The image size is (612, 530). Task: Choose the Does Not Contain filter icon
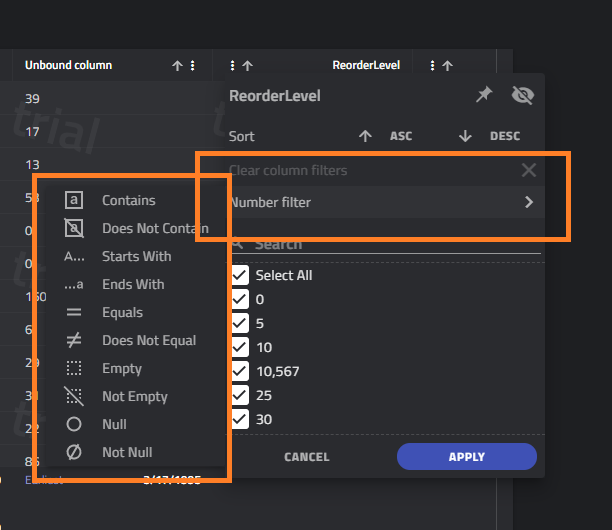point(74,228)
